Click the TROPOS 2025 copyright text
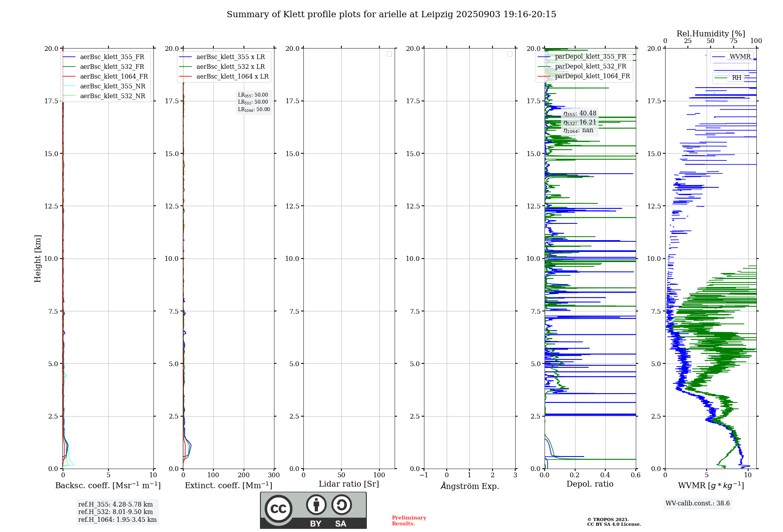This screenshot has height=532, width=783. point(608,519)
